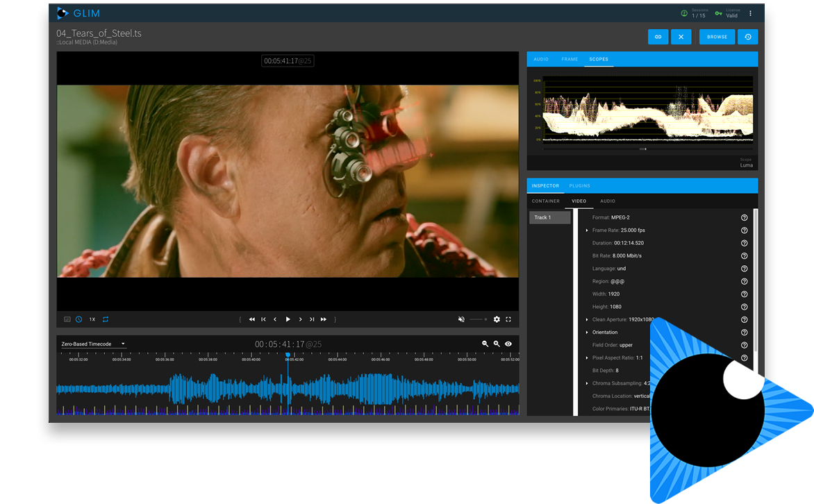Set the in-point with left brace
The image size is (814, 504).
[x=240, y=319]
